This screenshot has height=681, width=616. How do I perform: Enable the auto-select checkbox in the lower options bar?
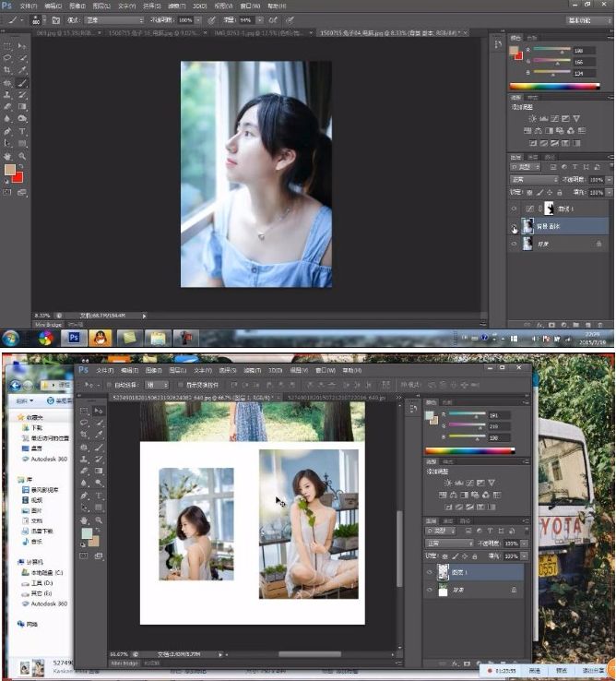(109, 385)
